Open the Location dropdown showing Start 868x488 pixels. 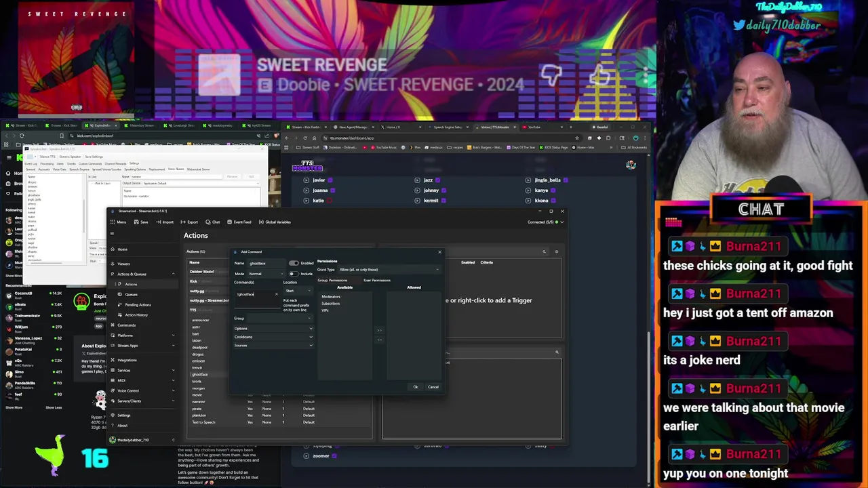coord(298,291)
